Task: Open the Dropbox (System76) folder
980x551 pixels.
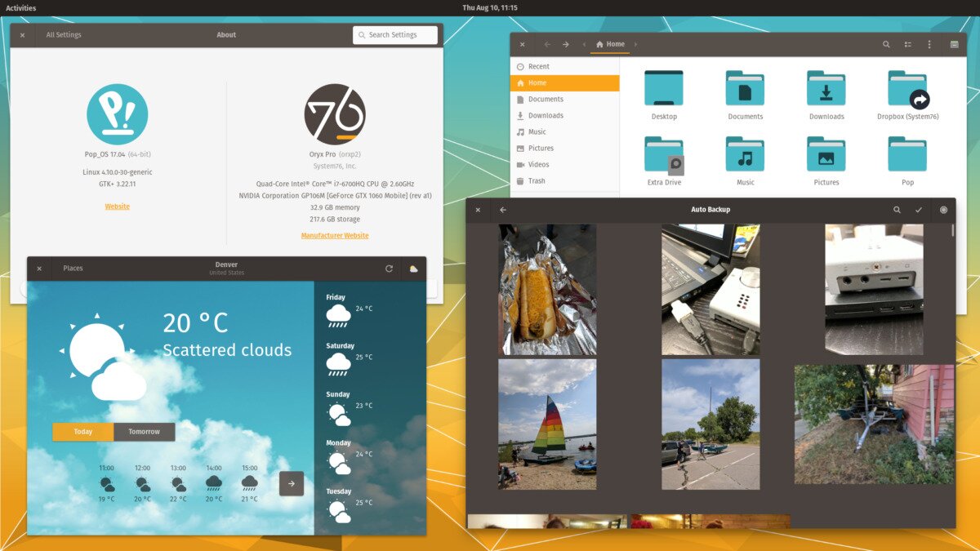Action: 908,88
